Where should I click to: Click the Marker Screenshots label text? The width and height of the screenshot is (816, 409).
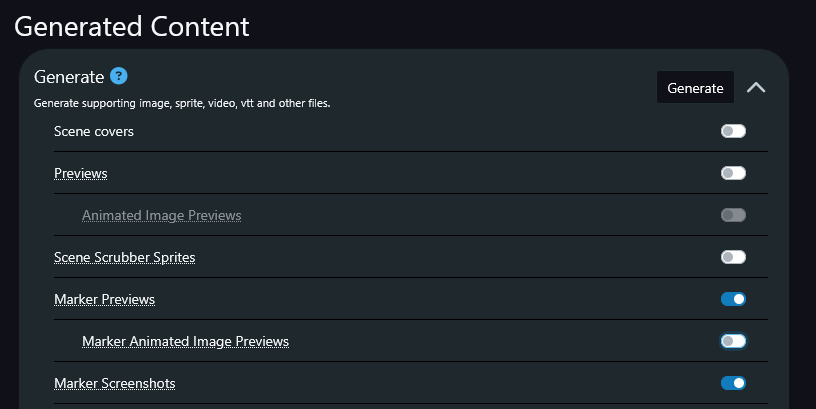point(114,383)
